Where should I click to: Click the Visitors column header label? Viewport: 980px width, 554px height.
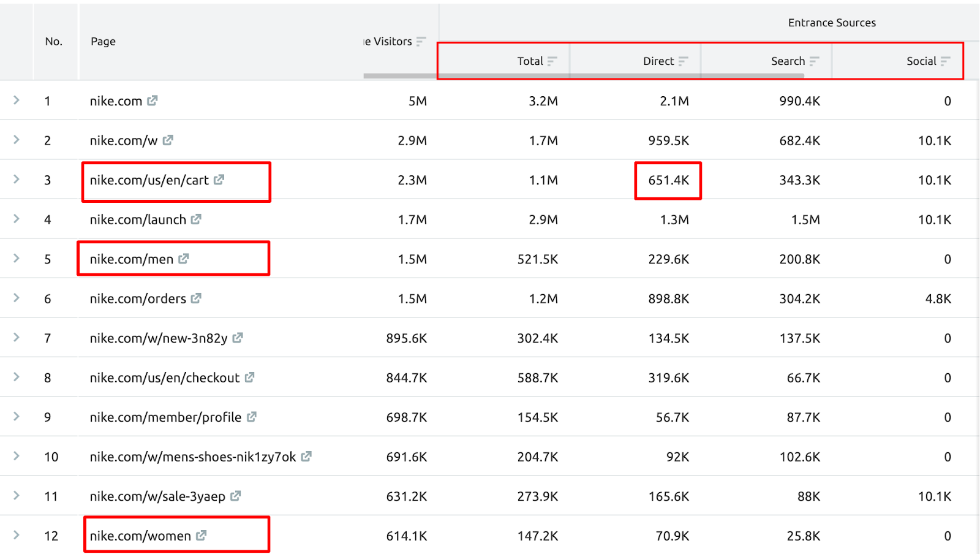(388, 41)
